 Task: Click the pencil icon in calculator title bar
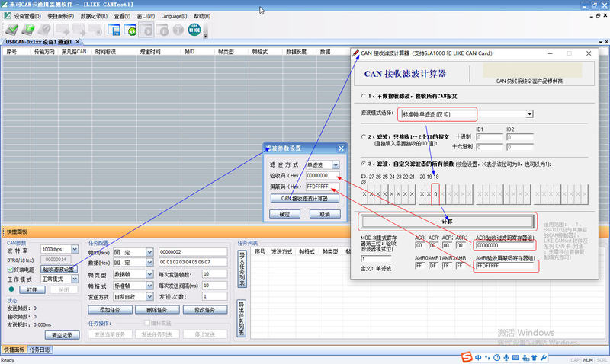[355, 53]
